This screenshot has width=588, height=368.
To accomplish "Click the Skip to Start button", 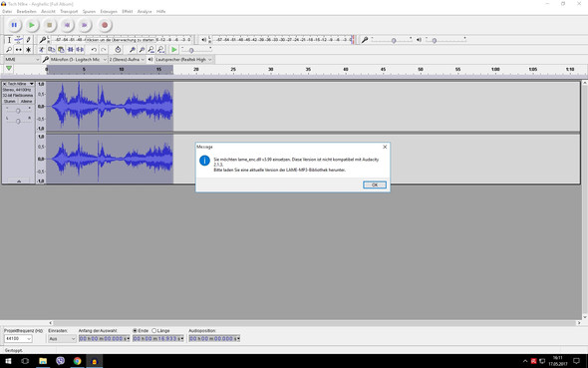I will [x=67, y=25].
